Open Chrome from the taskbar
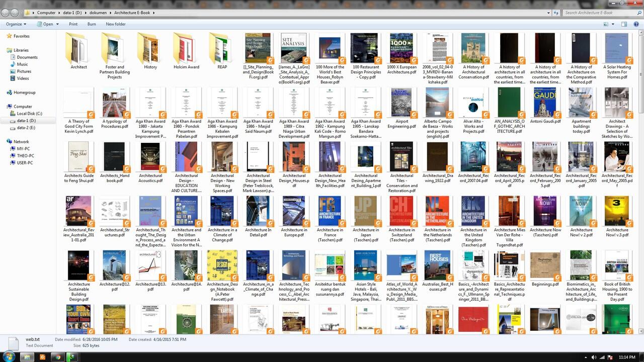Viewport: 644px width, 362px height. 57,357
